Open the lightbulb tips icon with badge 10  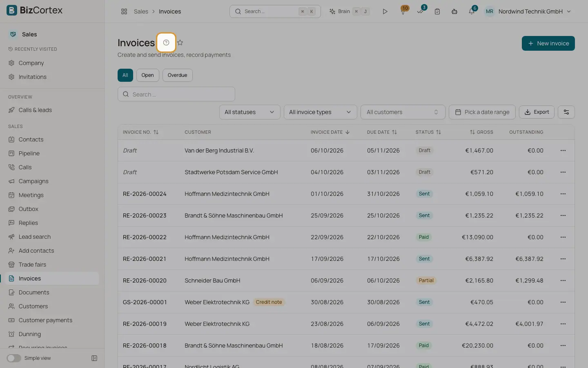coord(403,11)
